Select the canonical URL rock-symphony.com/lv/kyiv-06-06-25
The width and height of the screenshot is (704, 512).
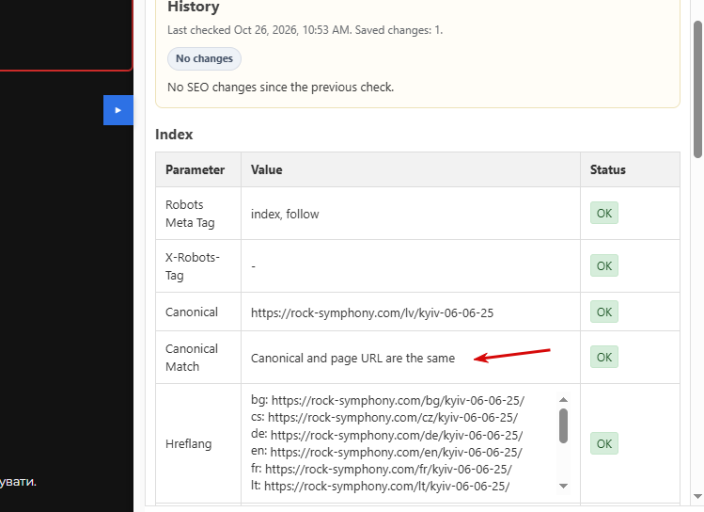click(372, 313)
